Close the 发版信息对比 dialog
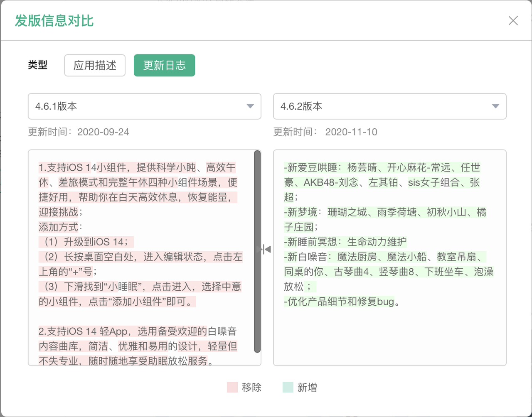Image resolution: width=532 pixels, height=417 pixels. pyautogui.click(x=513, y=20)
